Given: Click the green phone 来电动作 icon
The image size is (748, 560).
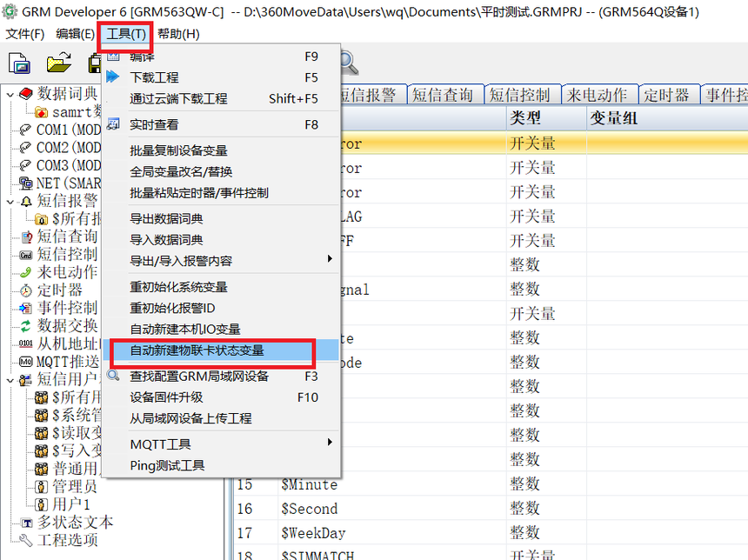Looking at the screenshot, I should pyautogui.click(x=26, y=272).
